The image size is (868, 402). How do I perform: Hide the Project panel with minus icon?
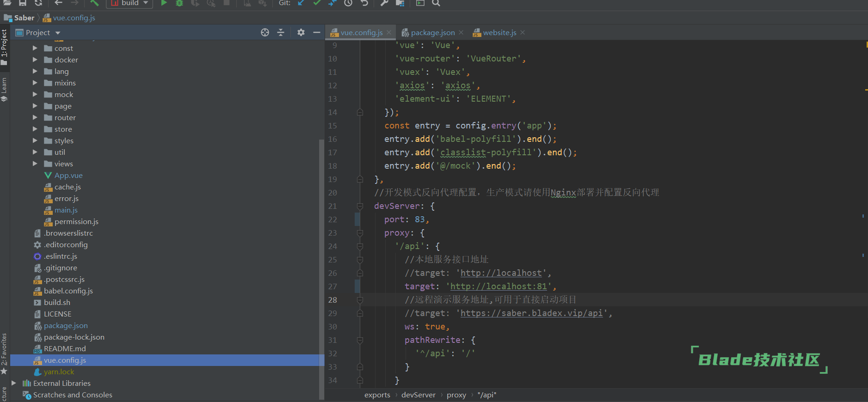click(317, 32)
